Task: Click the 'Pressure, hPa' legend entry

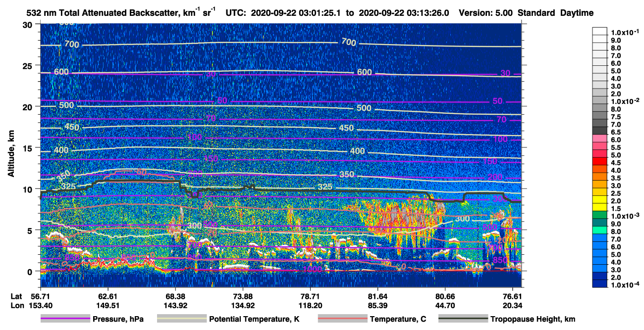Action: (118, 319)
